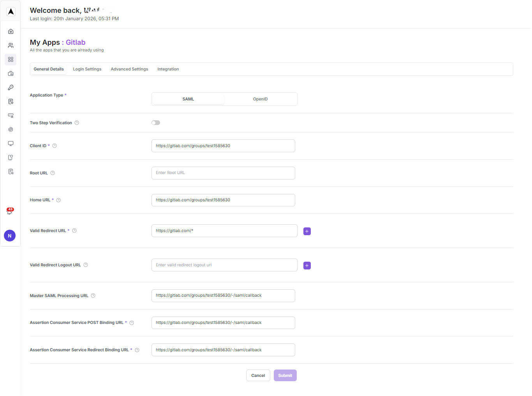Image resolution: width=532 pixels, height=396 pixels.
Task: Open the Integration tab
Action: tap(168, 69)
